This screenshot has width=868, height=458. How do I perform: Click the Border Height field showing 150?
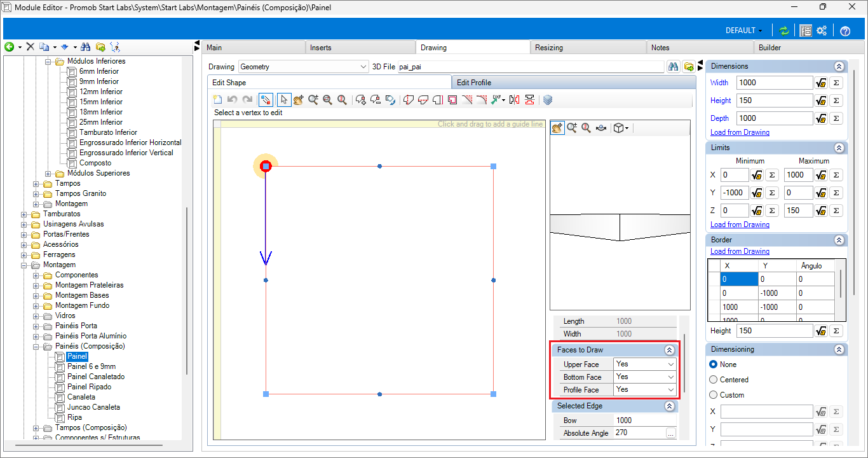coord(775,331)
